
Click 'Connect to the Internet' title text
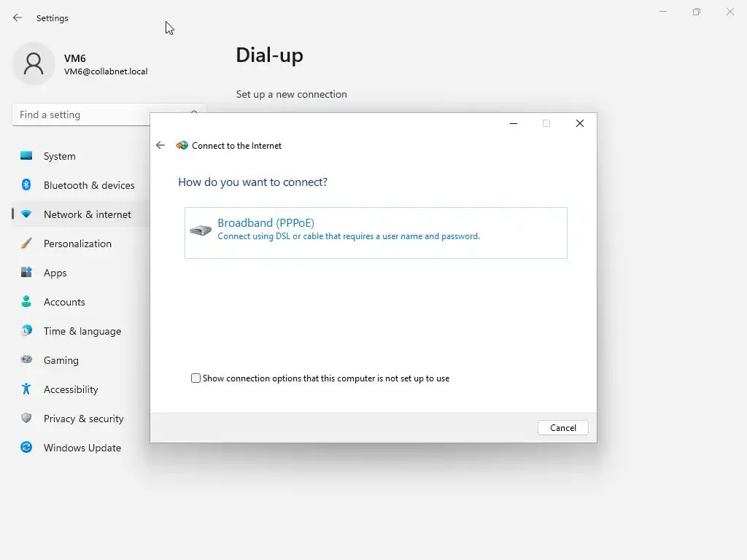(x=236, y=146)
